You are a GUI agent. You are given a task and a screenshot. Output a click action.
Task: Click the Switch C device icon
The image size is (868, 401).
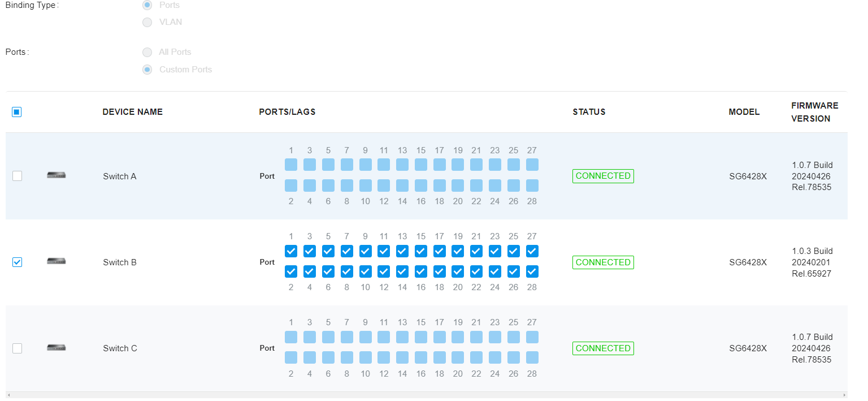pos(56,347)
